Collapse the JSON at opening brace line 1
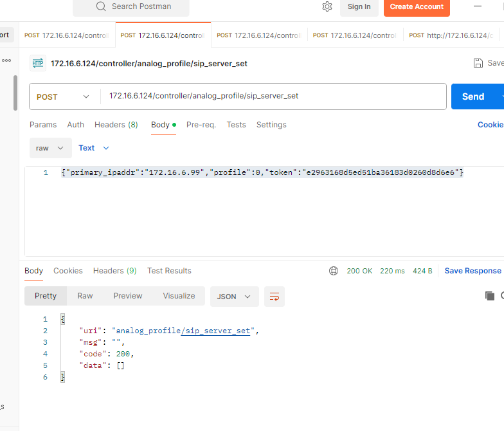The width and height of the screenshot is (504, 431). tap(63, 319)
